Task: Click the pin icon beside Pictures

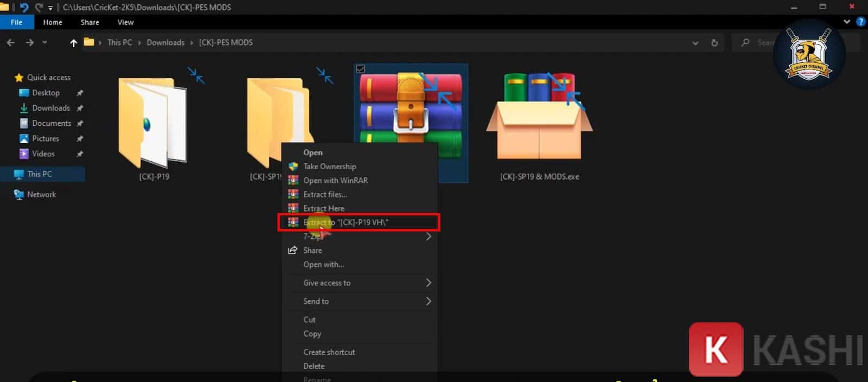Action: coord(80,138)
